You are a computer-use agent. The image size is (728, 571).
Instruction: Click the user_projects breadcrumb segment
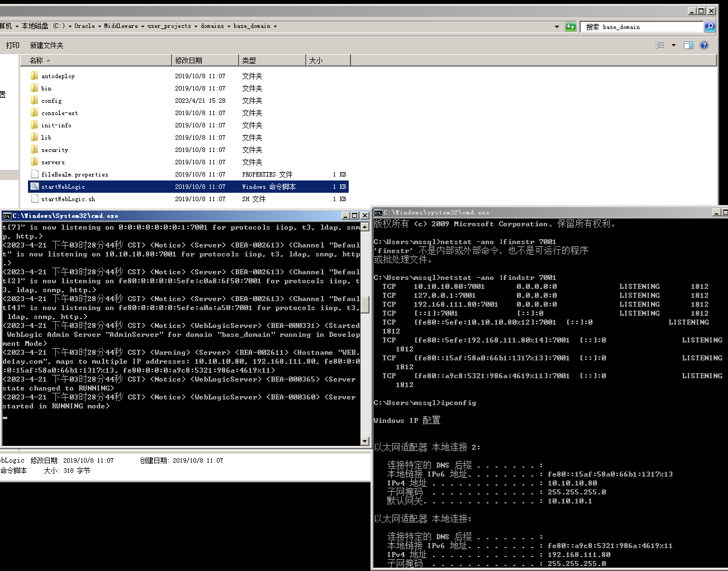click(169, 26)
